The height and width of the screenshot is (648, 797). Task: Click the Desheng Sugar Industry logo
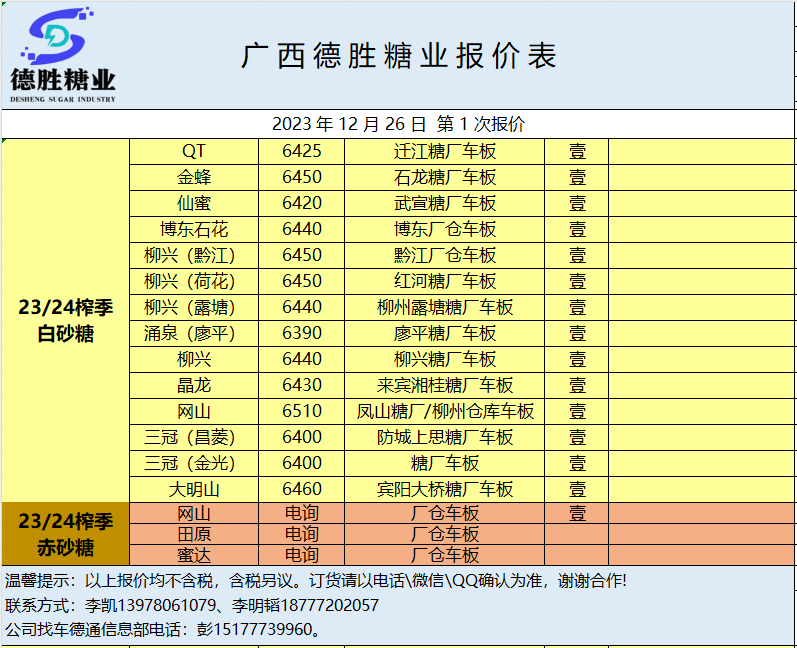[x=63, y=55]
